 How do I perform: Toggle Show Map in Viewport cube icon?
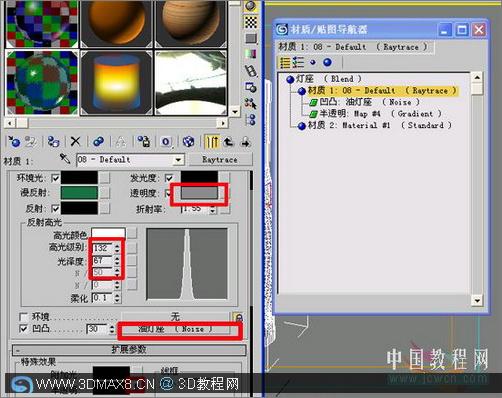188,142
